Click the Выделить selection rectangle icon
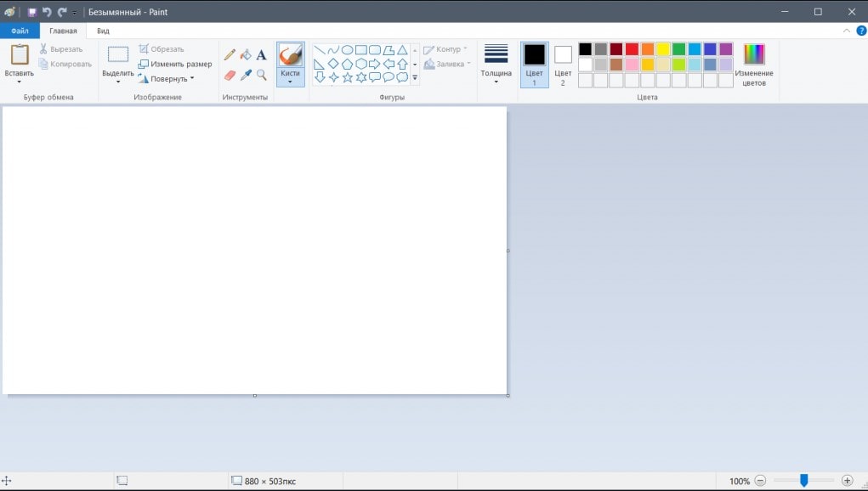Viewport: 868px width, 491px height. click(x=118, y=54)
